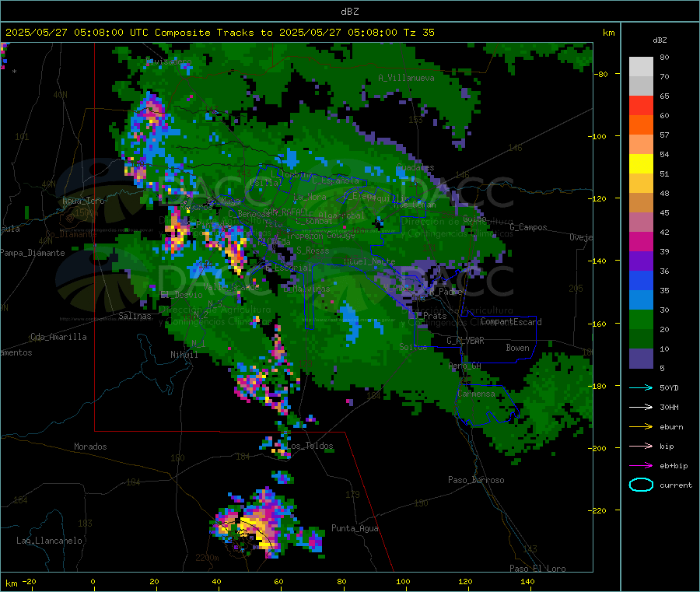Click the Lag.Llancanelo map label
The image size is (700, 592).
pos(49,541)
